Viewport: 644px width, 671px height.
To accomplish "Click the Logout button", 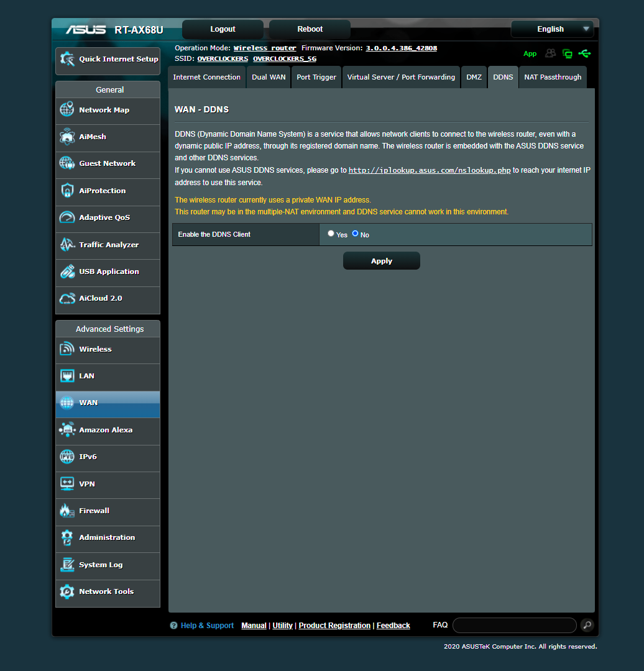I will click(223, 29).
